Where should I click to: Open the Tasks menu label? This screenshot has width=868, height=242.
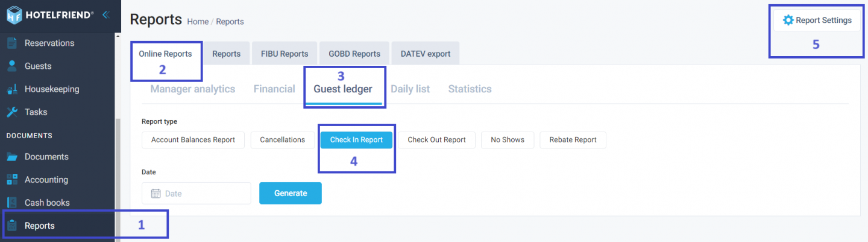[x=36, y=112]
